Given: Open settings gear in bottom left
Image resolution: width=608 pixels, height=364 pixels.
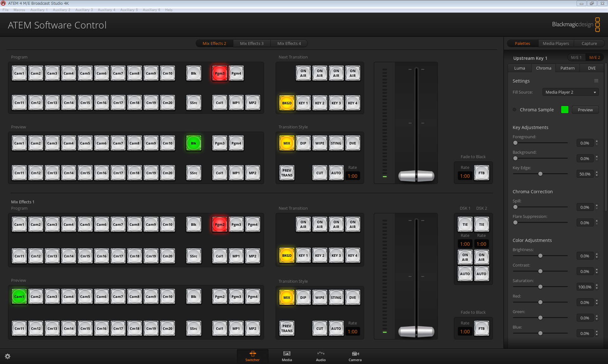Looking at the screenshot, I should click(8, 356).
